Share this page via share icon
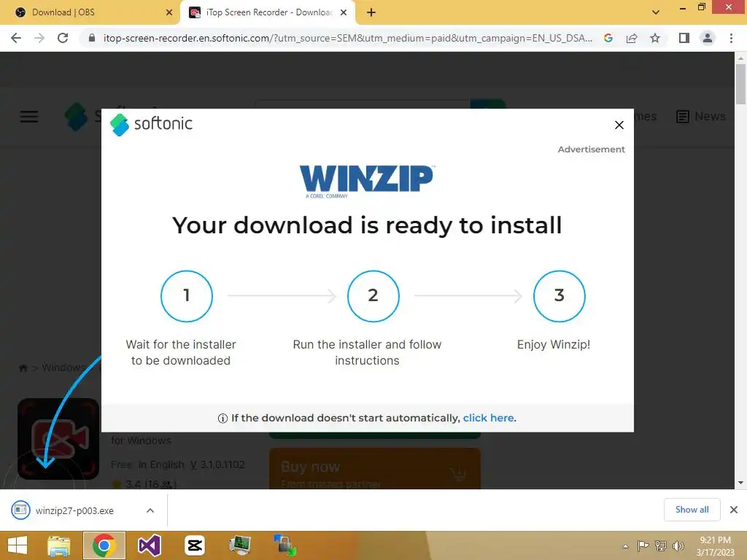 tap(632, 38)
